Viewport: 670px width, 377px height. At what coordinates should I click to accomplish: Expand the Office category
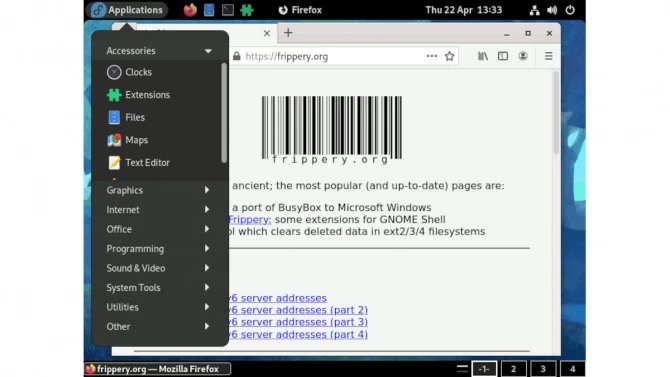[160, 229]
